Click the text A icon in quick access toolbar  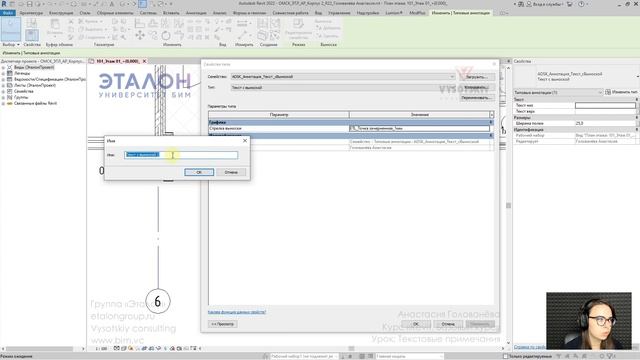pyautogui.click(x=112, y=4)
